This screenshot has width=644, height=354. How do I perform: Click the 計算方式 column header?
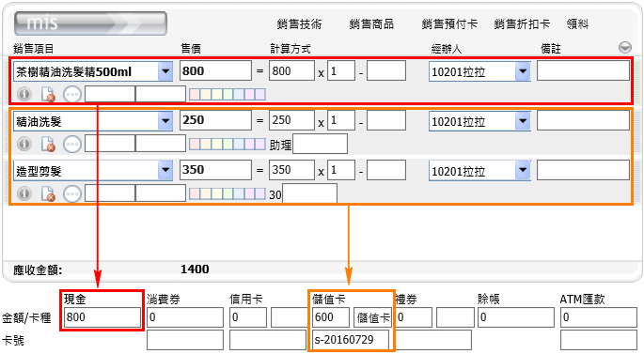(291, 49)
